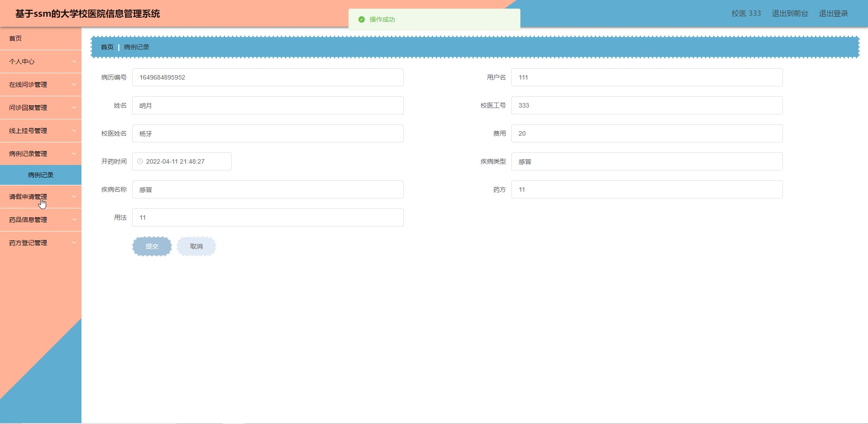The width and height of the screenshot is (868, 424).
Task: Click the 疾病类型 input field
Action: tap(647, 161)
